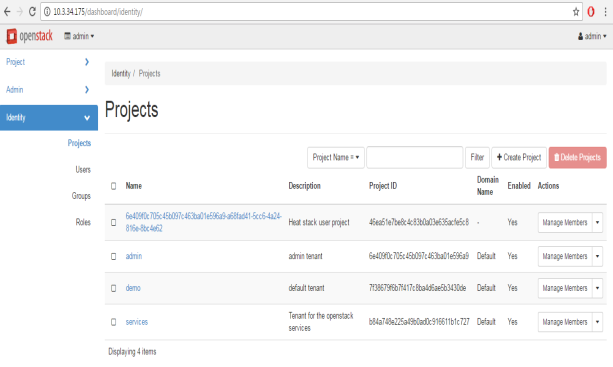Open Roles in the Identity sidebar
Viewport: 613px width, 367px height.
coord(83,222)
